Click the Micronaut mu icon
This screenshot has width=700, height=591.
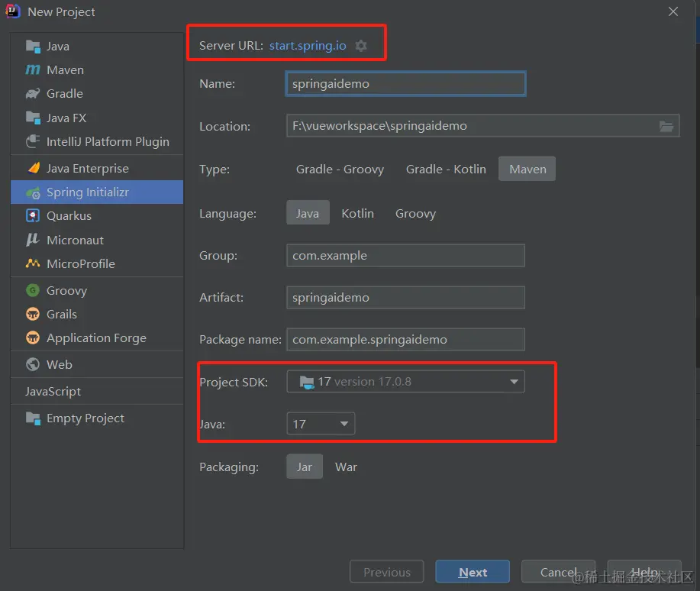pyautogui.click(x=33, y=240)
